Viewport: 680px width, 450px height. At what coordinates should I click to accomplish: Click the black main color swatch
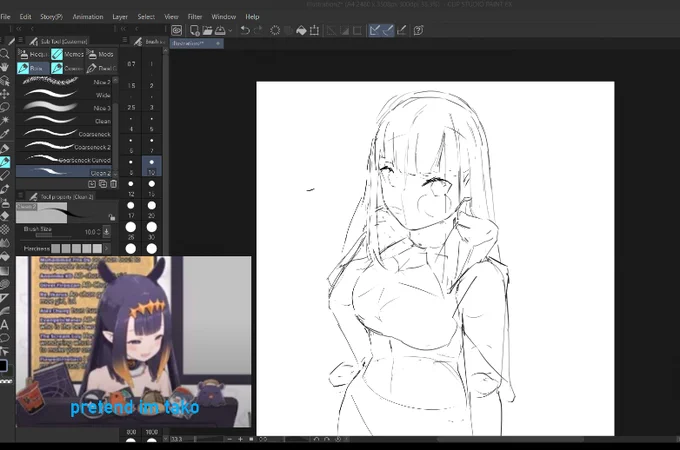3,366
